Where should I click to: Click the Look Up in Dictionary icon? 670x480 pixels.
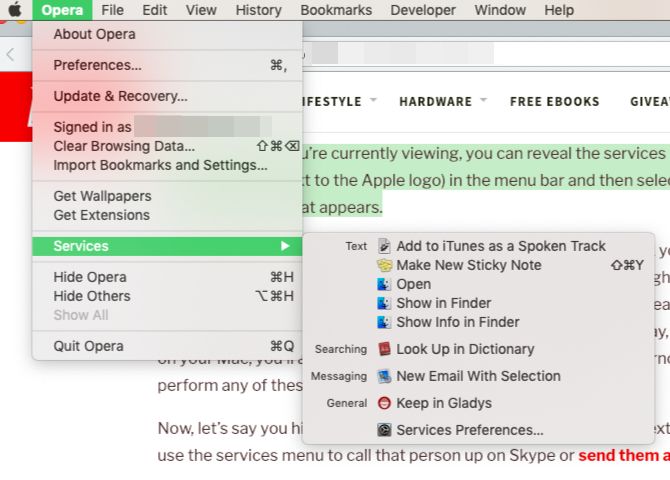384,349
